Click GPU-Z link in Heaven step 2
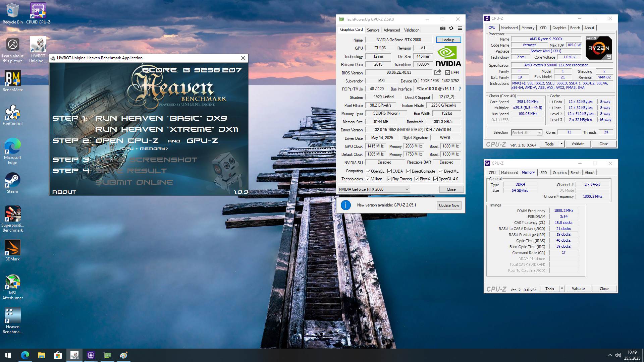 [x=202, y=141]
